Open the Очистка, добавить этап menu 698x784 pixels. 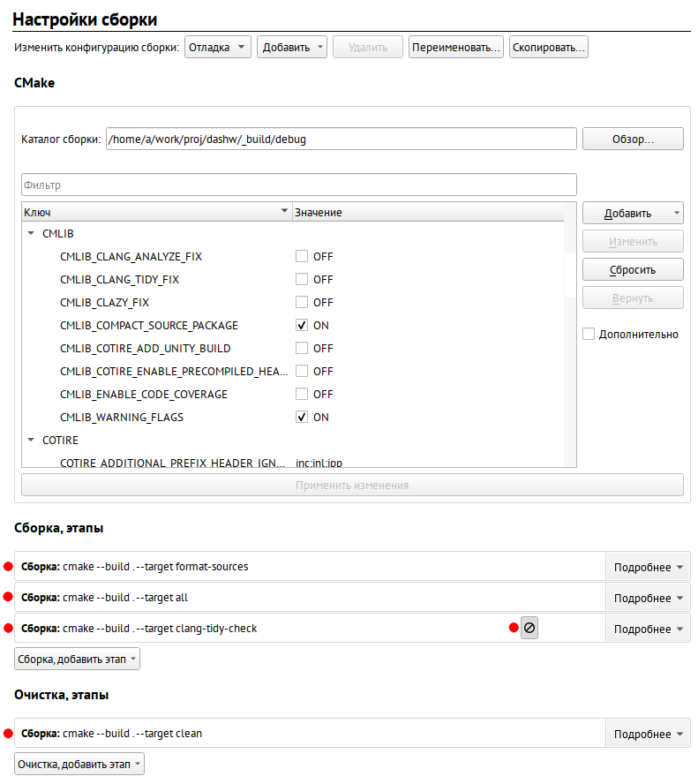pos(79,764)
